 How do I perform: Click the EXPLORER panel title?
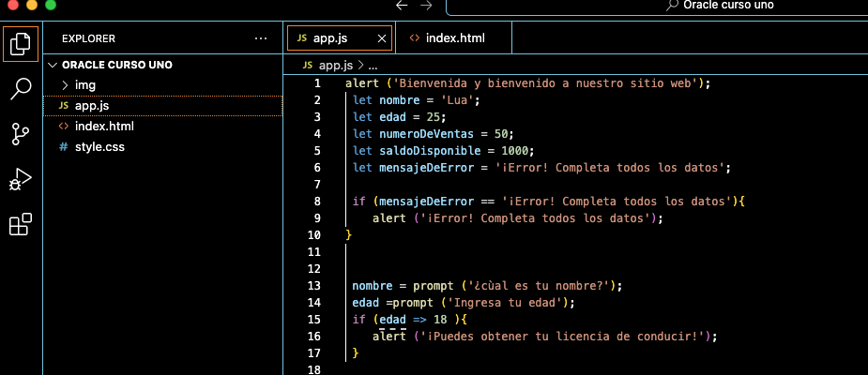[88, 38]
